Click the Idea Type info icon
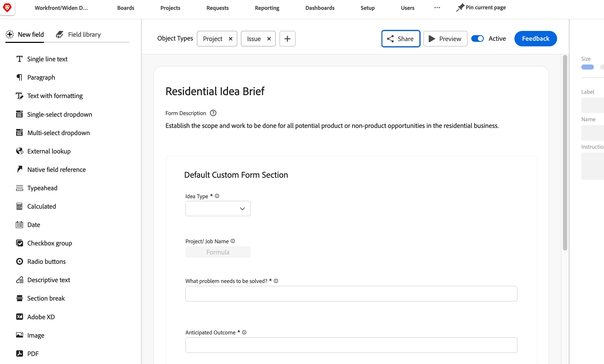 pyautogui.click(x=217, y=196)
